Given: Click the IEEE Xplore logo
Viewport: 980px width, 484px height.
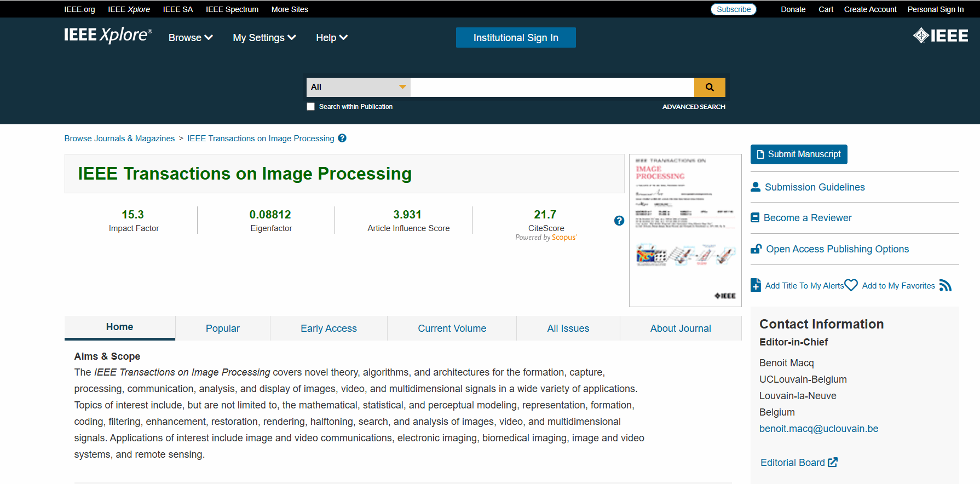Looking at the screenshot, I should (108, 35).
